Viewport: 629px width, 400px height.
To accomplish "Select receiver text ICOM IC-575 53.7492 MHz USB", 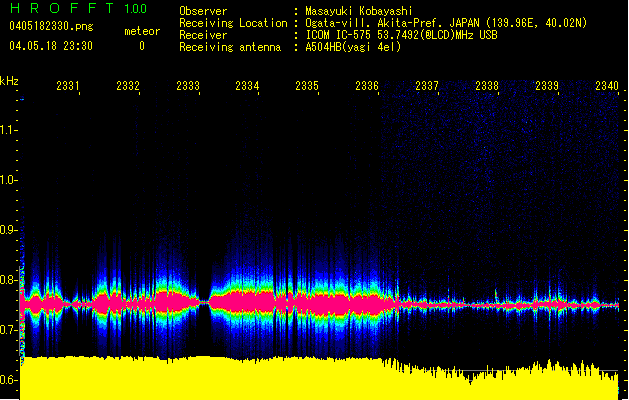I will tap(402, 35).
